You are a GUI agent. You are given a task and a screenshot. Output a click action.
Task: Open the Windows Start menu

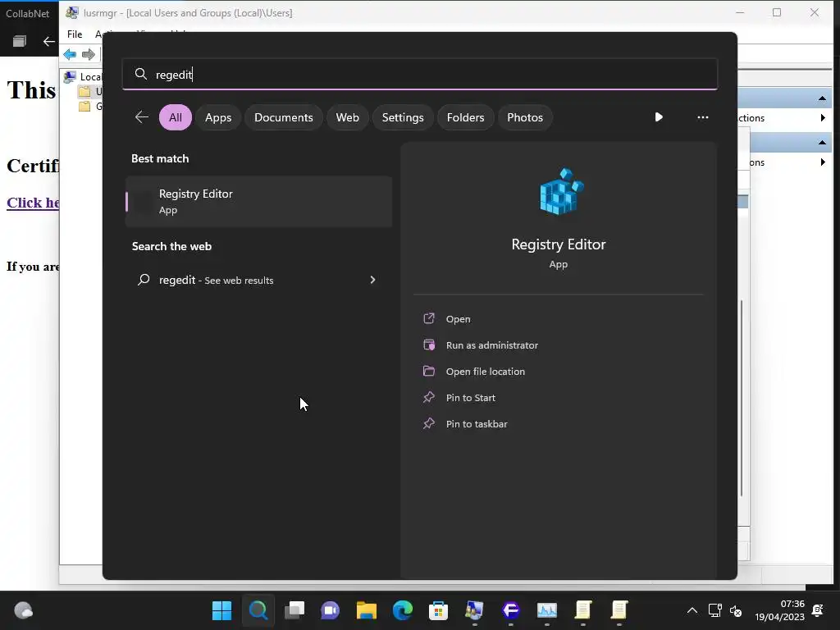point(221,610)
